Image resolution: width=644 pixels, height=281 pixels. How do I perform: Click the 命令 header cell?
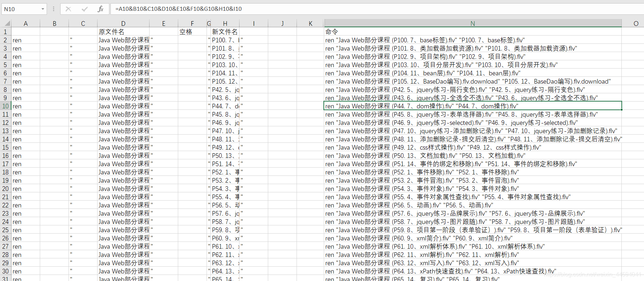(x=473, y=32)
